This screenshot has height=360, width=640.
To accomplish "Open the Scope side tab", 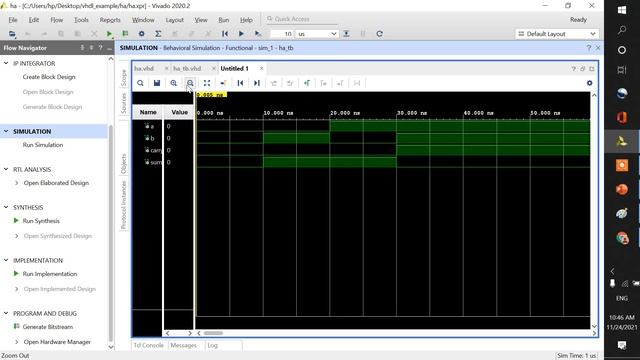I will tap(124, 78).
